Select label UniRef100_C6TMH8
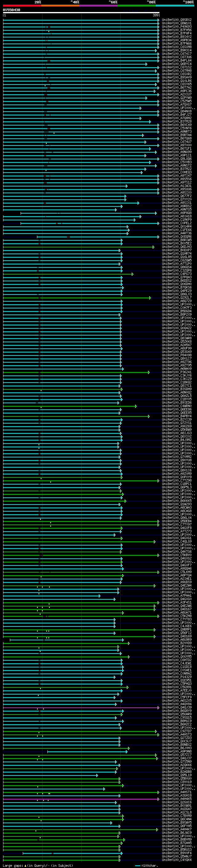Image resolution: width=197 pixels, height=868 pixels. click(x=177, y=71)
